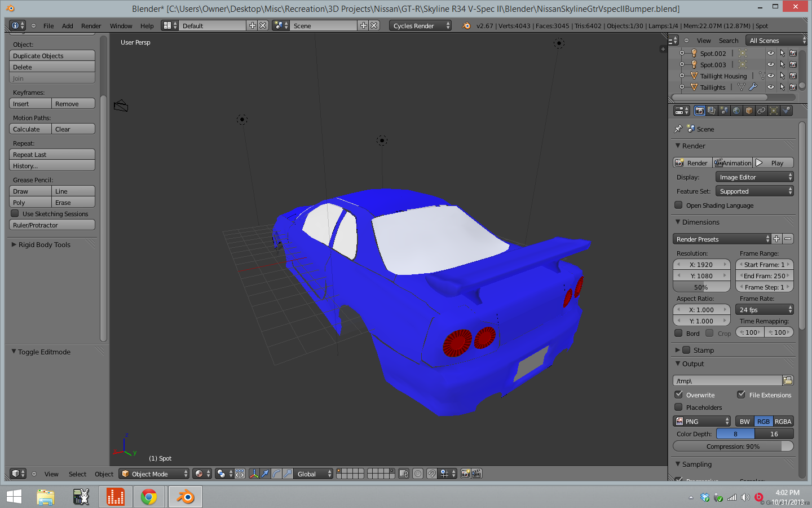Image resolution: width=812 pixels, height=508 pixels.
Task: Expand the Taillights tree item
Action: [682, 87]
